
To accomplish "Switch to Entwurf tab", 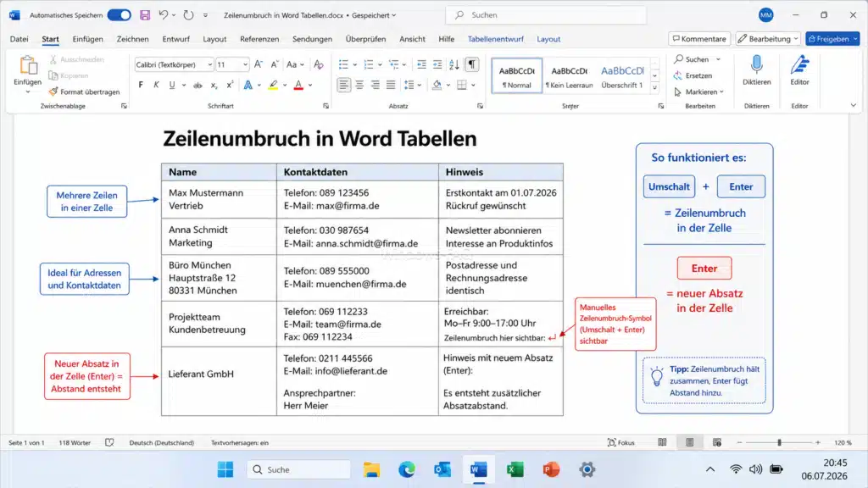I will (175, 39).
